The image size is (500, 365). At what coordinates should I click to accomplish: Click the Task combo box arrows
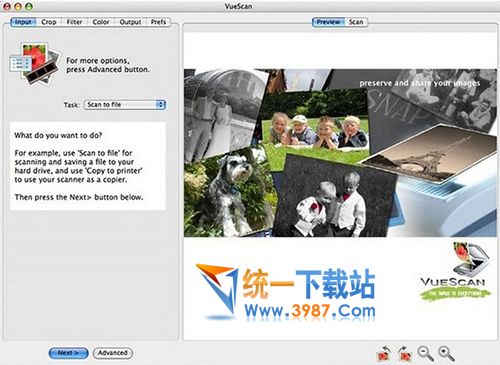pos(161,105)
